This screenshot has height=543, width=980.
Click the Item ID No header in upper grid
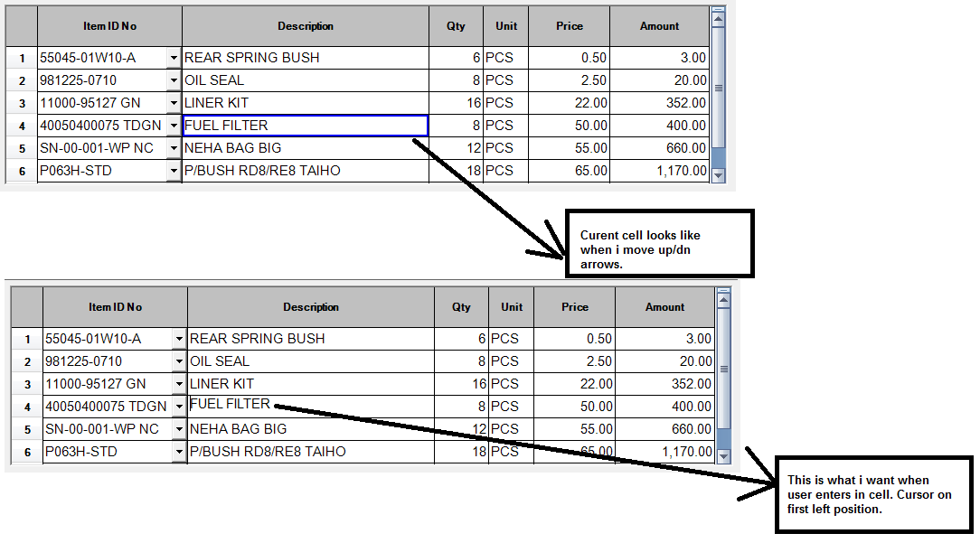pyautogui.click(x=110, y=26)
